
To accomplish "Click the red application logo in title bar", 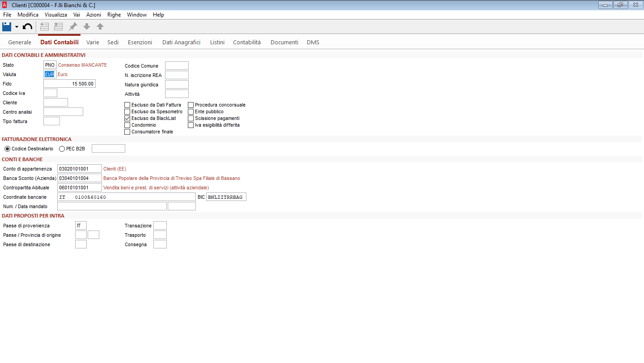I will [5, 5].
